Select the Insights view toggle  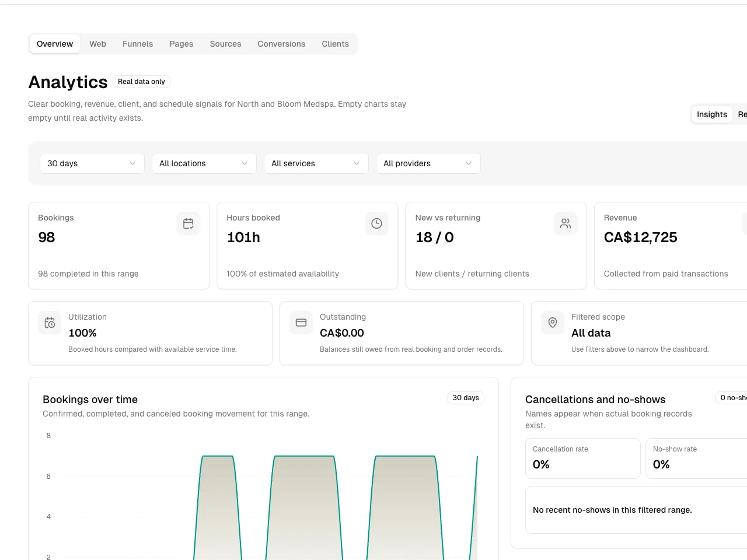pos(712,114)
